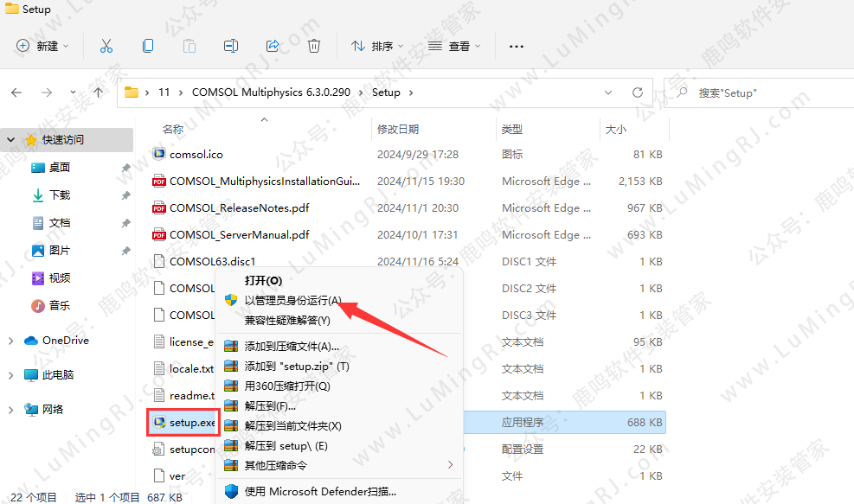Click the Refresh icon beside address bar
Screen dimensions: 854x504
[638, 93]
